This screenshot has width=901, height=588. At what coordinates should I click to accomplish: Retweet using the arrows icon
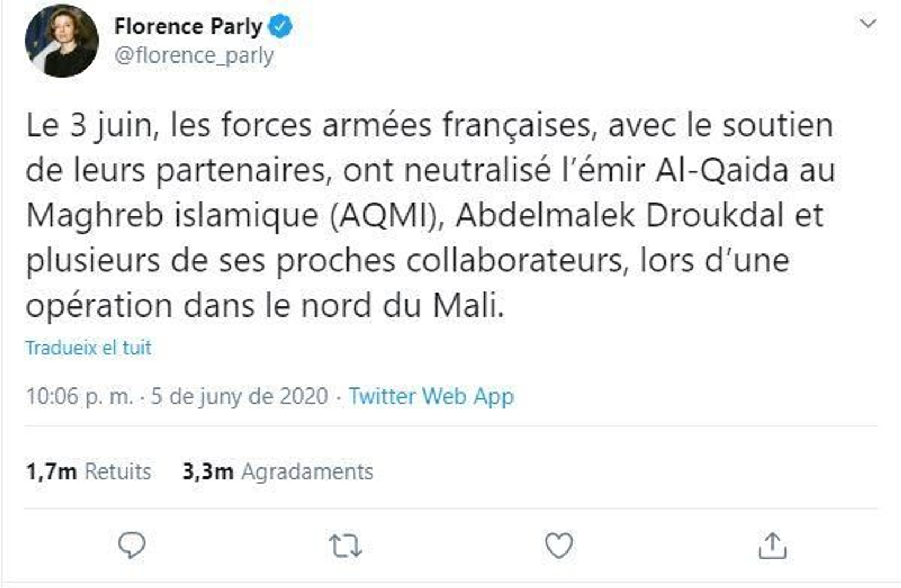[x=345, y=546]
